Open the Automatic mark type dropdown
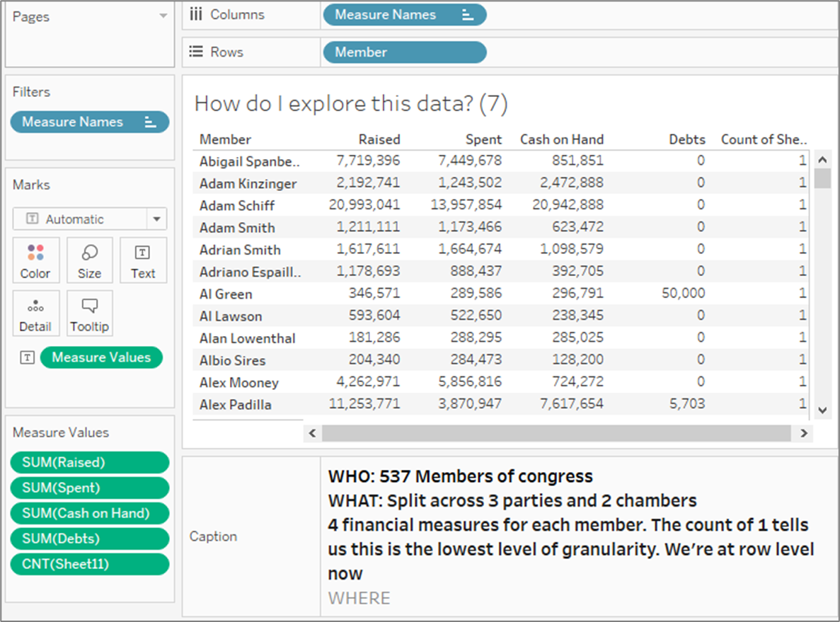This screenshot has height=622, width=840. click(156, 219)
